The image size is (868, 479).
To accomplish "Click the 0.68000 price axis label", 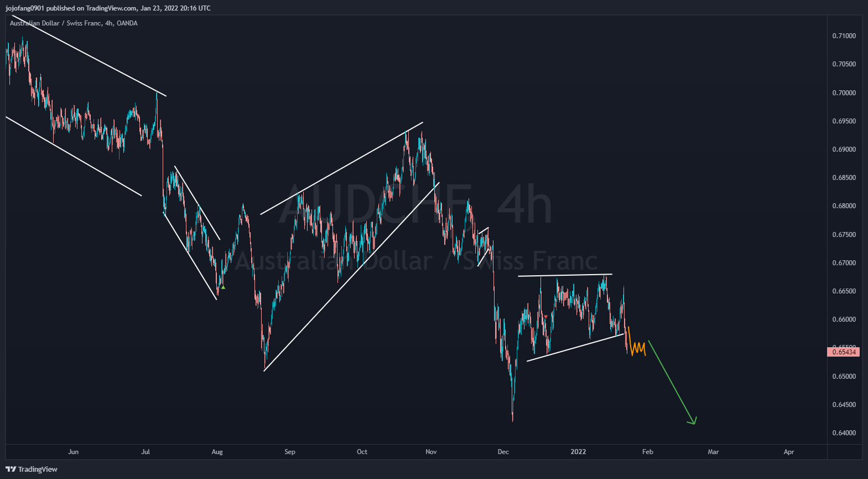I will tap(844, 206).
